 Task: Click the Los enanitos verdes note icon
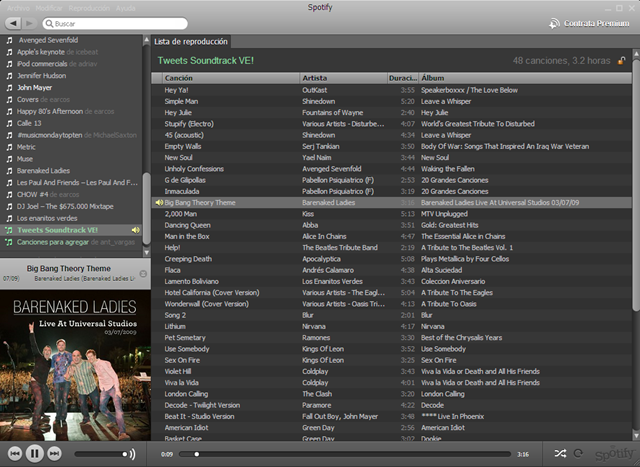(x=9, y=218)
